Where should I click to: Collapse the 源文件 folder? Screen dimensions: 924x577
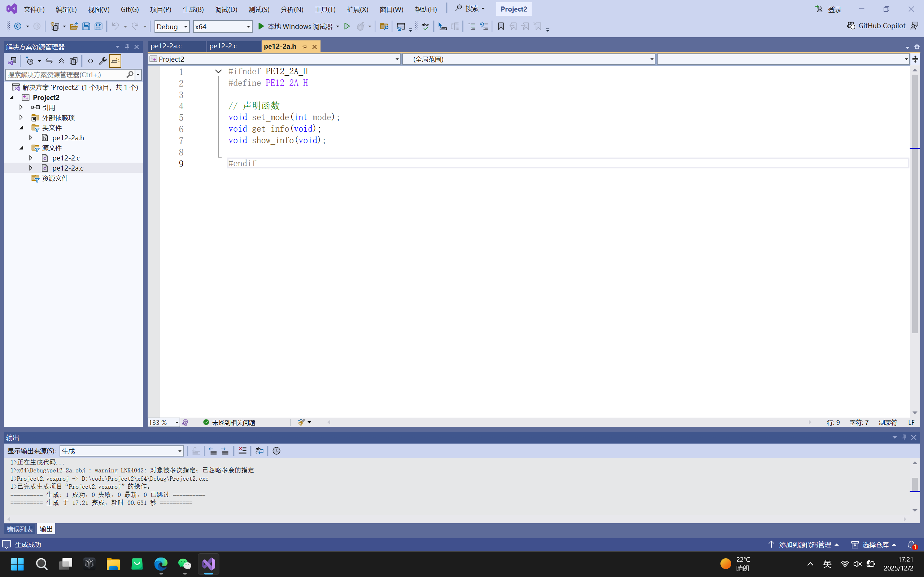tap(21, 148)
